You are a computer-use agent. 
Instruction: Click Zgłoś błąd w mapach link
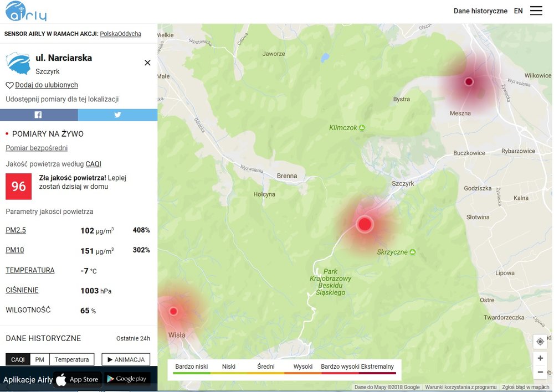click(x=526, y=387)
